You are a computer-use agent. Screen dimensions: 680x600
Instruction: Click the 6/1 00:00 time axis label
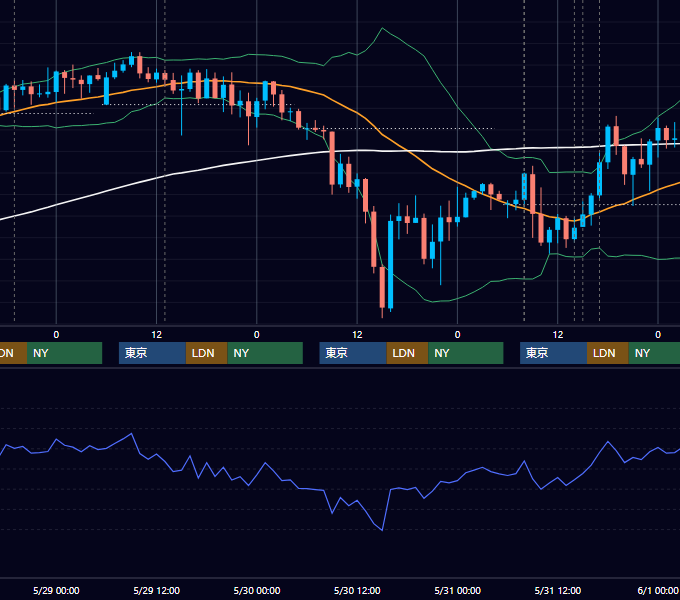(x=658, y=590)
